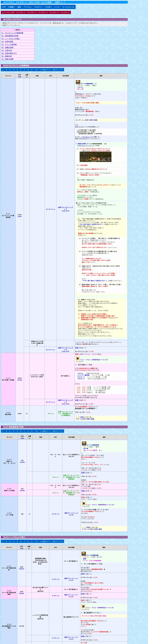The image size is (148, 644).
Task: Click page 9 in Part3 navigation bar
Action: (x=32, y=541)
